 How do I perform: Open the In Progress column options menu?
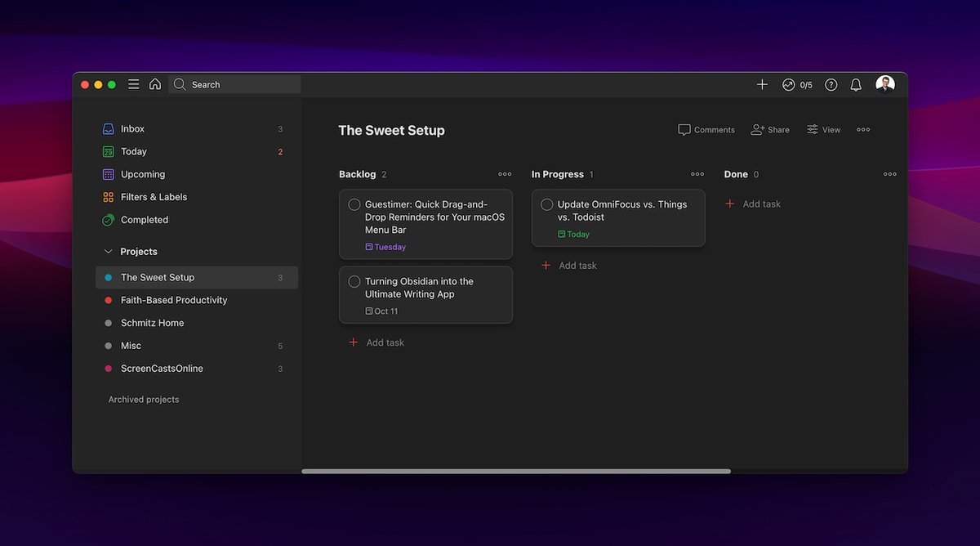click(x=697, y=174)
